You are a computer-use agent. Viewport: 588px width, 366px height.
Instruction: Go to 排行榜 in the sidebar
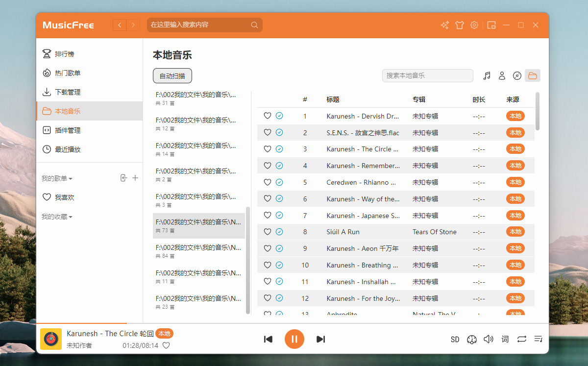tap(64, 54)
